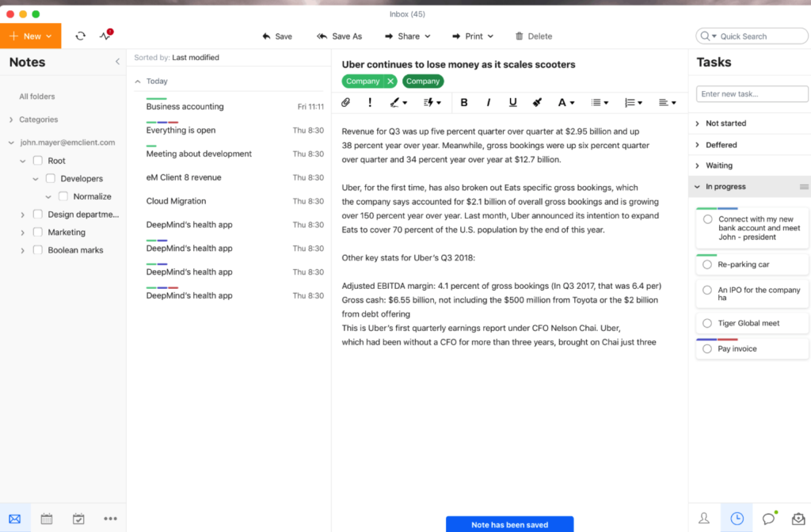Viewport: 811px width, 532px height.
Task: Click the In progress drag handle icon
Action: pyautogui.click(x=804, y=187)
